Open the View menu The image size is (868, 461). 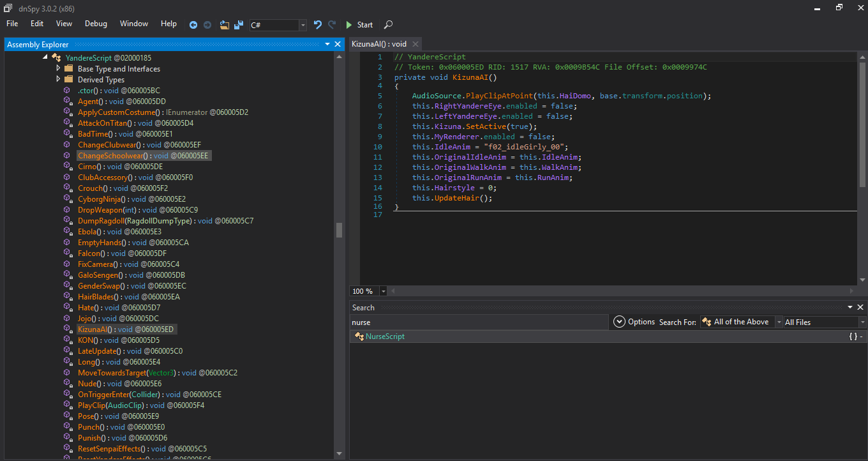coord(64,24)
